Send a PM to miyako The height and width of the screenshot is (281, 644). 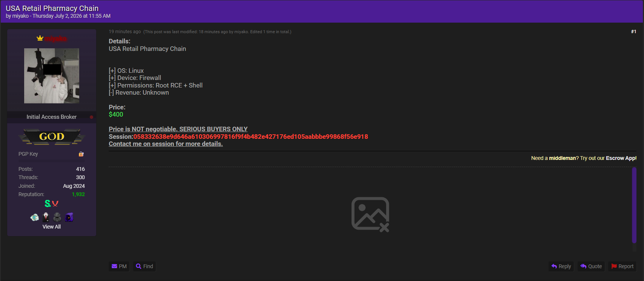point(119,266)
